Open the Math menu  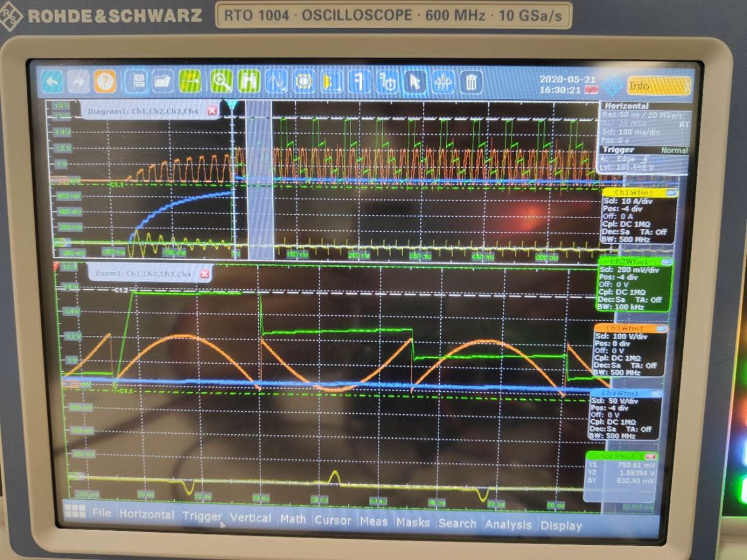click(x=293, y=519)
